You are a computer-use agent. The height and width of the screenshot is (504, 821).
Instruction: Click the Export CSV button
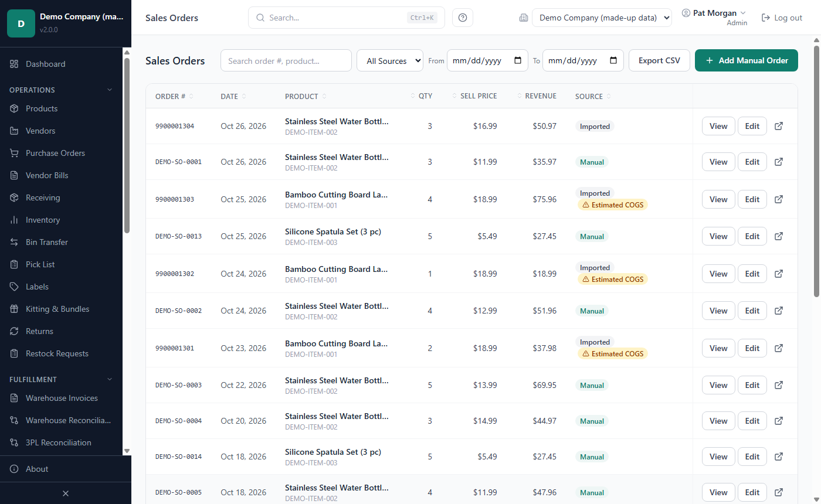(x=659, y=60)
